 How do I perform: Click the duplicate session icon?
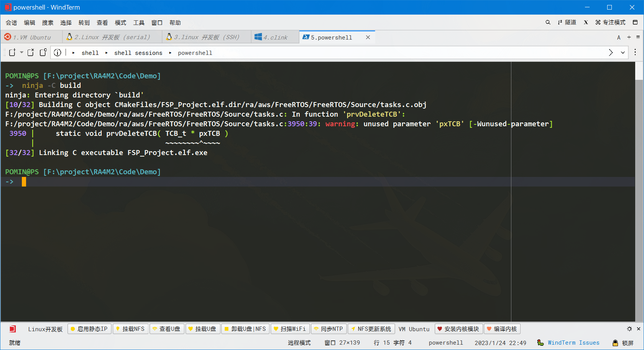tap(31, 53)
